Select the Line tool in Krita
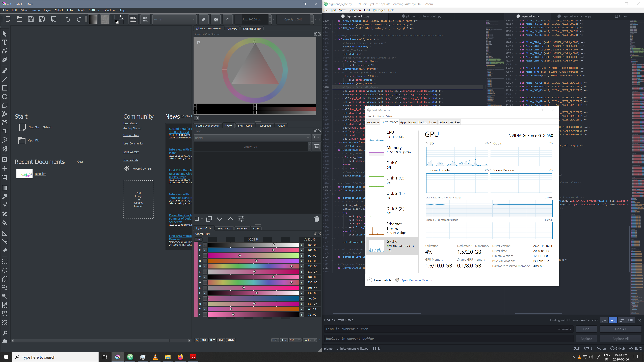The height and width of the screenshot is (362, 644). (5, 79)
